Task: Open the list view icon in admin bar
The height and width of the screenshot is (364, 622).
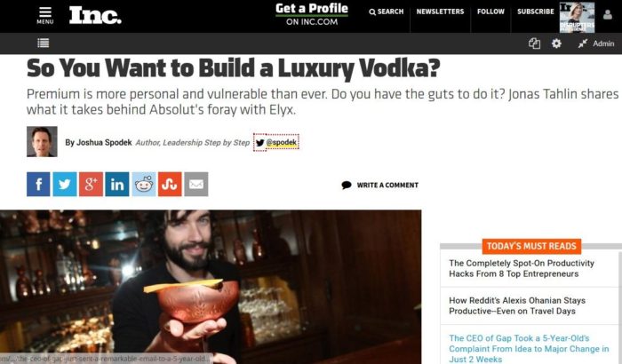Action: point(44,43)
